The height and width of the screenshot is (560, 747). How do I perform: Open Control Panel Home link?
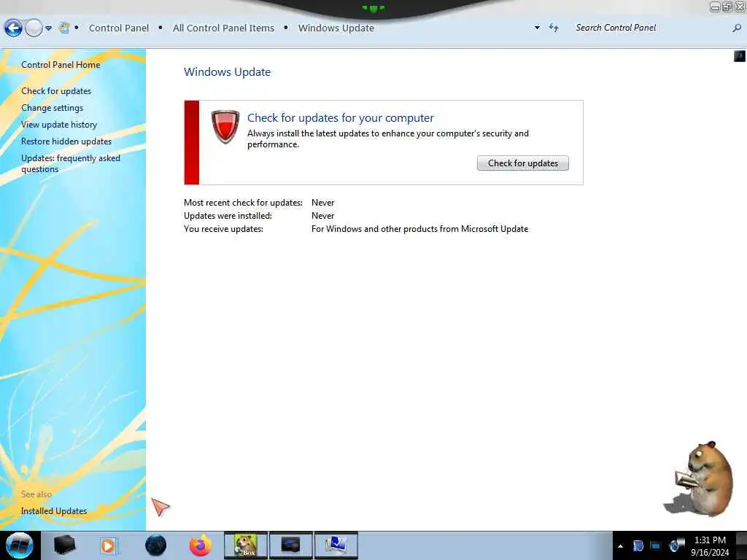(61, 65)
